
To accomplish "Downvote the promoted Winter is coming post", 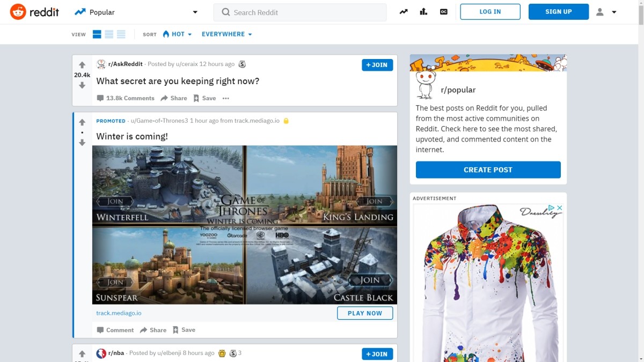I will click(82, 143).
